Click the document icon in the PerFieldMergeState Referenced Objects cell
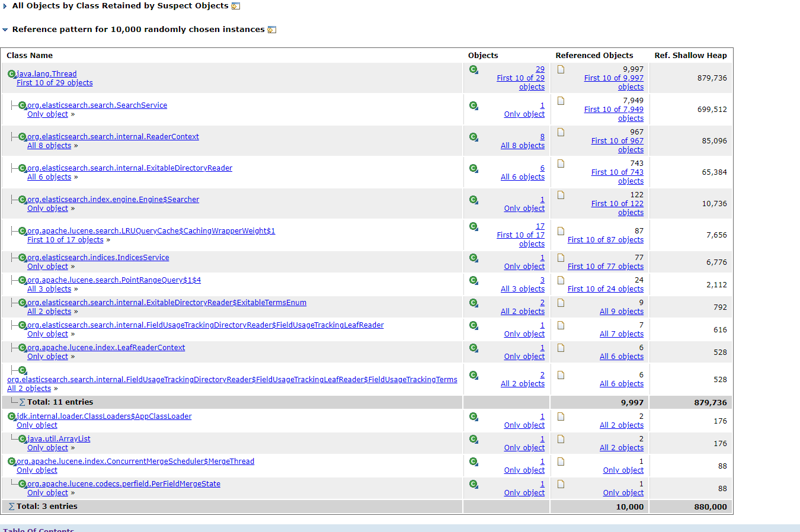The width and height of the screenshot is (800, 532). click(x=561, y=484)
